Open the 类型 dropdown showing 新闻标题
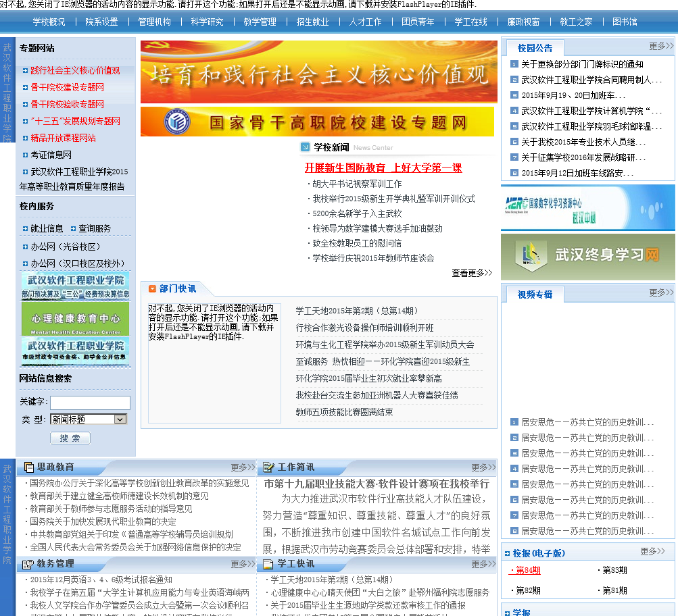Image resolution: width=678 pixels, height=616 pixels. pyautogui.click(x=89, y=419)
